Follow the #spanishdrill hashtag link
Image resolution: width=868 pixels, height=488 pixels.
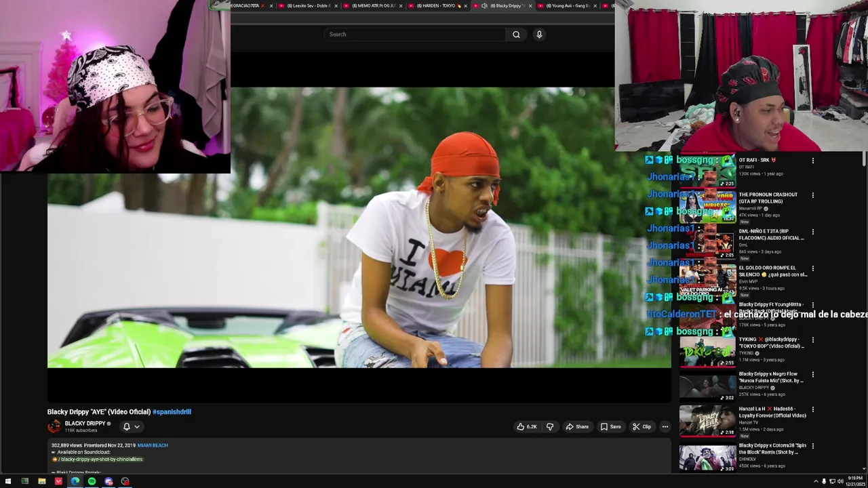click(172, 411)
